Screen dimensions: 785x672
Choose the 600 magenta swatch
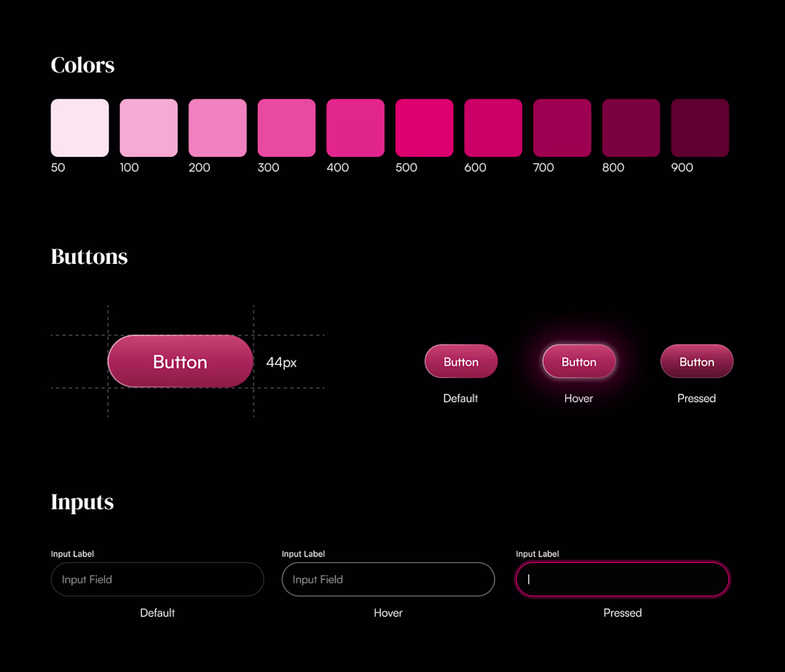(x=493, y=128)
